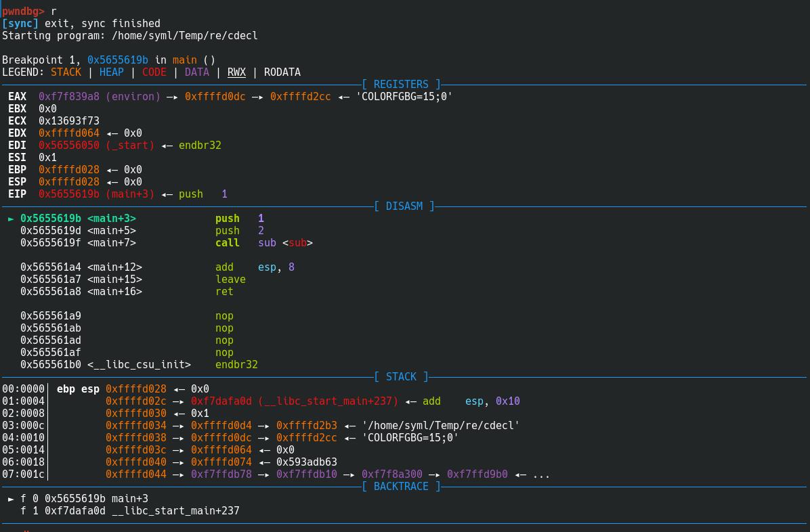The height and width of the screenshot is (532, 810).
Task: Click the call sub instruction at main+7
Action: click(263, 243)
